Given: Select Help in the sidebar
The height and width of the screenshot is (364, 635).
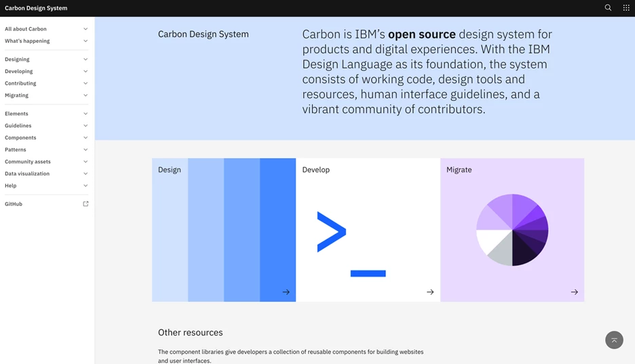Looking at the screenshot, I should coord(11,186).
